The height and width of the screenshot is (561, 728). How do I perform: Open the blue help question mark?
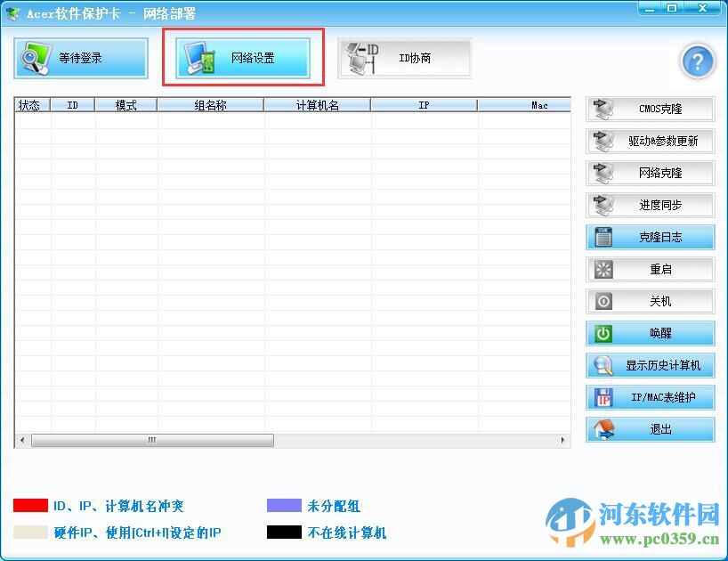[x=698, y=61]
